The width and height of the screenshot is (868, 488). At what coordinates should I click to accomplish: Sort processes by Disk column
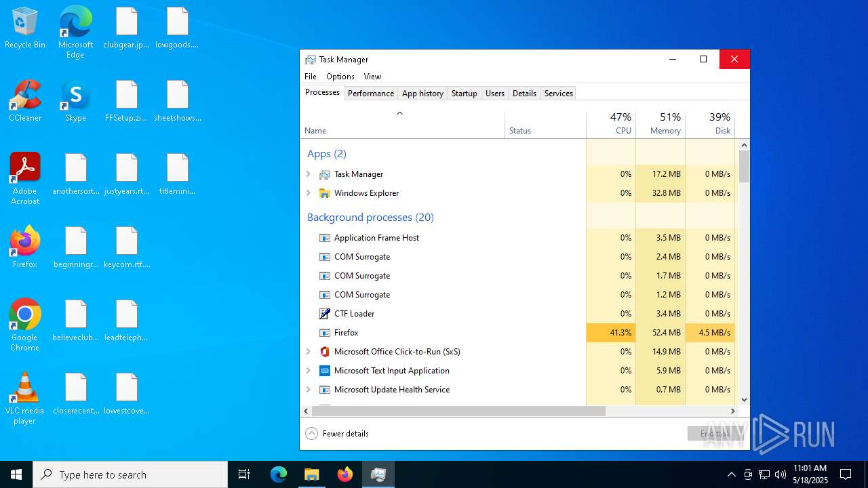[710, 123]
